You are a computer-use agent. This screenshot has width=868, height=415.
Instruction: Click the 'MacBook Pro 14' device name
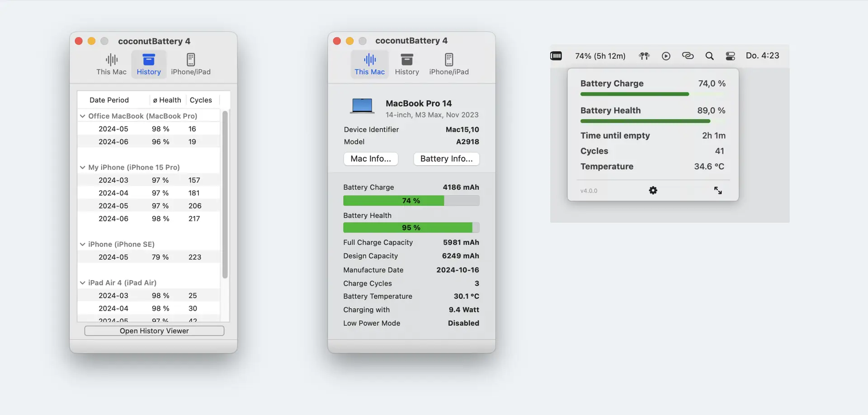(419, 103)
